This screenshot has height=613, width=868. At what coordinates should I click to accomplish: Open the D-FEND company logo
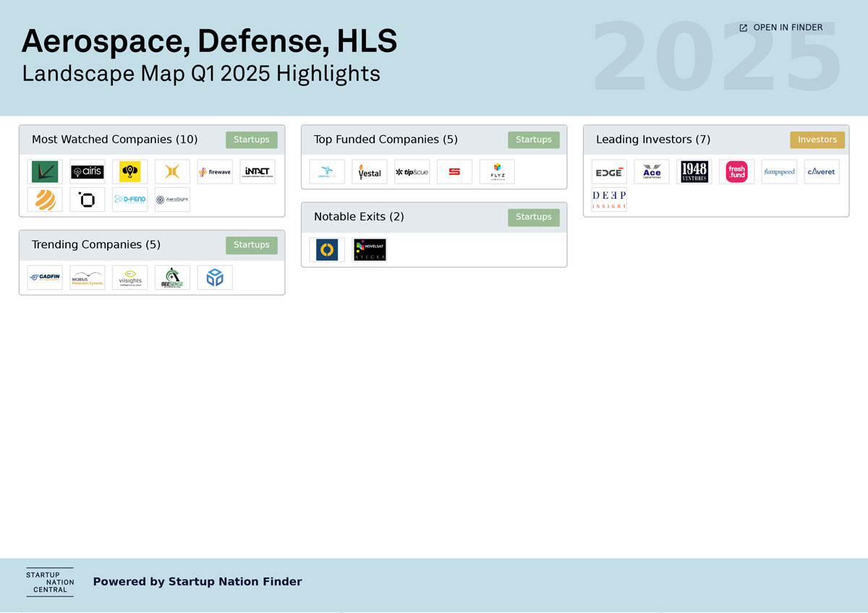tap(130, 200)
